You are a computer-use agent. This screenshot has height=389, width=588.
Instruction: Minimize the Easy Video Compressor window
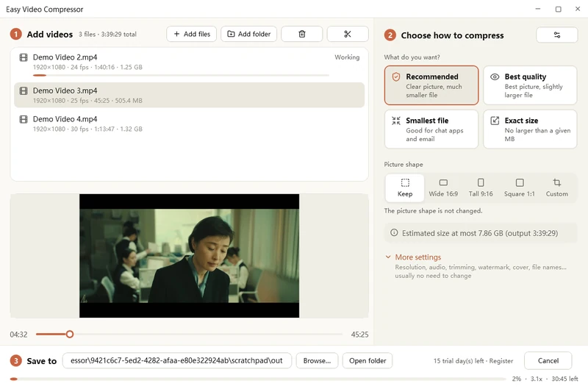click(538, 9)
